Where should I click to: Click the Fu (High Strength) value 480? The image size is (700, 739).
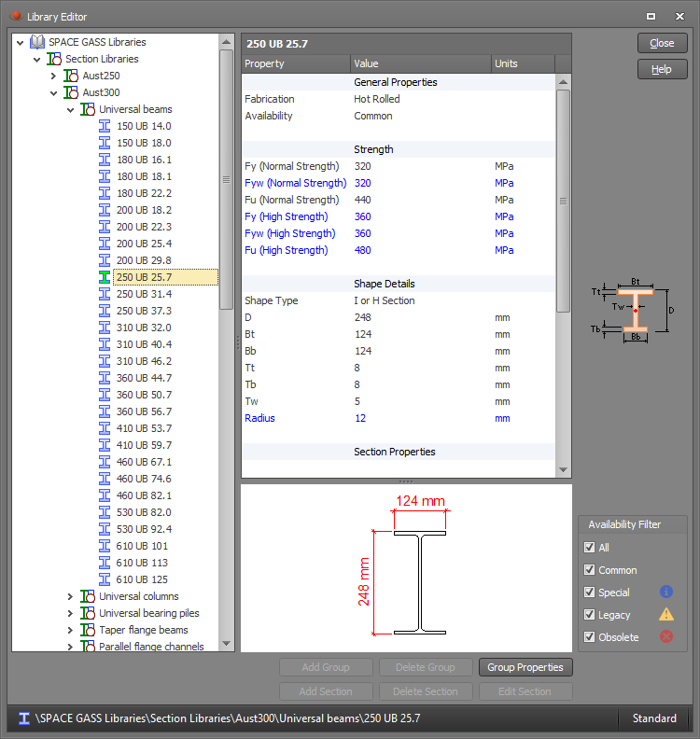(x=362, y=250)
